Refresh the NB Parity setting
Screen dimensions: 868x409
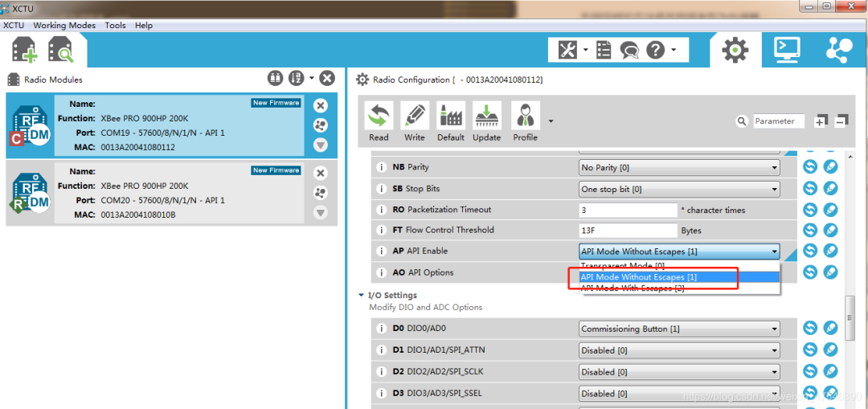tap(810, 166)
